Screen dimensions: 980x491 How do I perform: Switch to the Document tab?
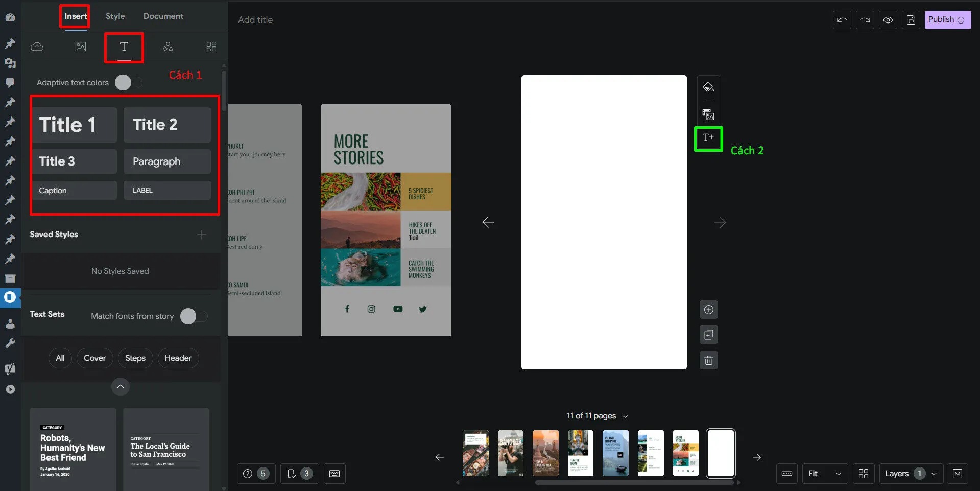pos(163,16)
